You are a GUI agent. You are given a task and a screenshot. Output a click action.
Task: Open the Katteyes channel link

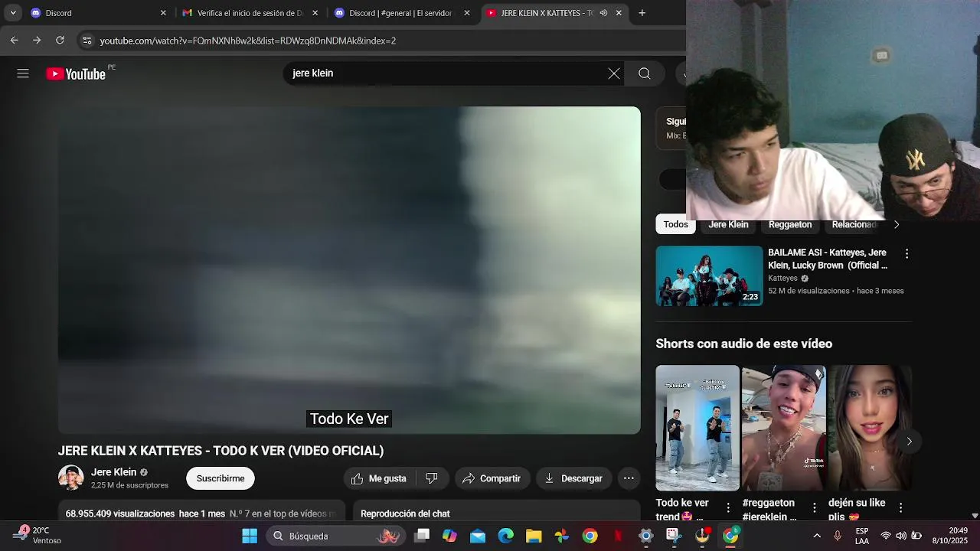(x=782, y=279)
